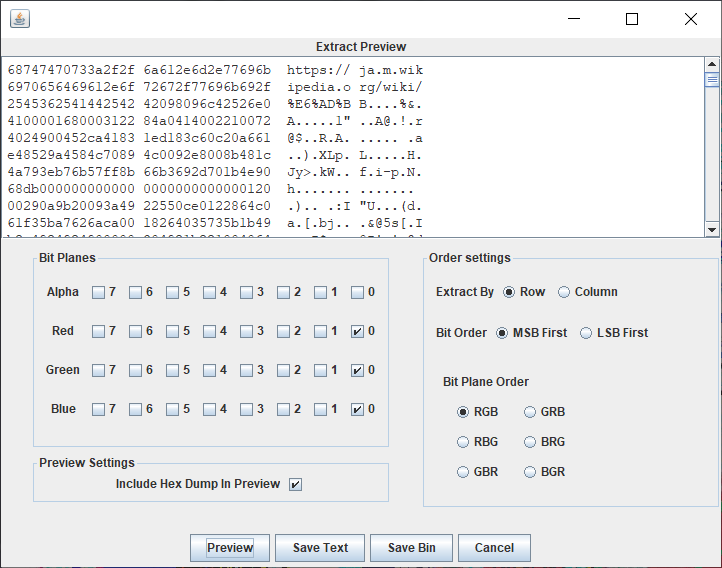722x568 pixels.
Task: Select Blue bit plane 1
Action: [x=320, y=410]
